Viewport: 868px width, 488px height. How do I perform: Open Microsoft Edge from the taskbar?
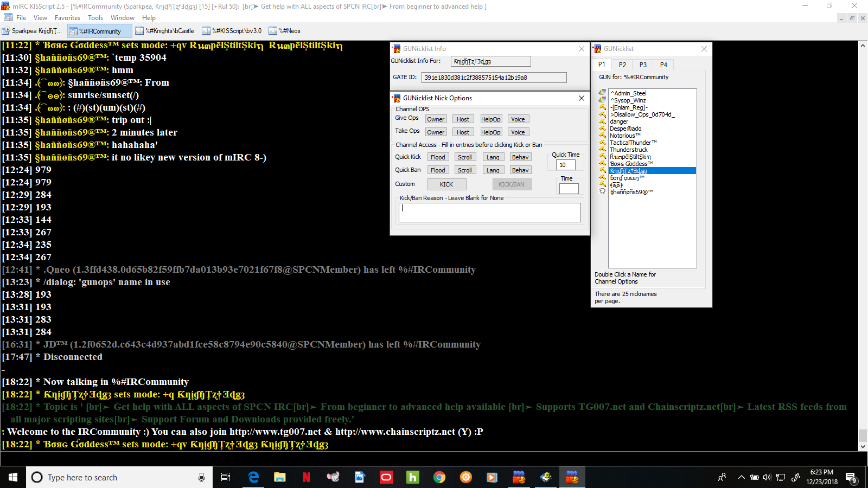tap(253, 477)
